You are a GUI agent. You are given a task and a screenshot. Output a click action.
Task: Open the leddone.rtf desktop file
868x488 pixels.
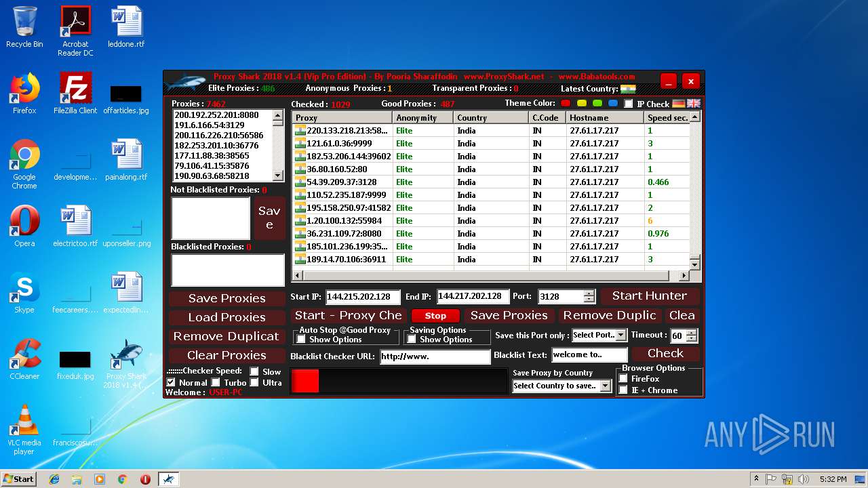126,27
